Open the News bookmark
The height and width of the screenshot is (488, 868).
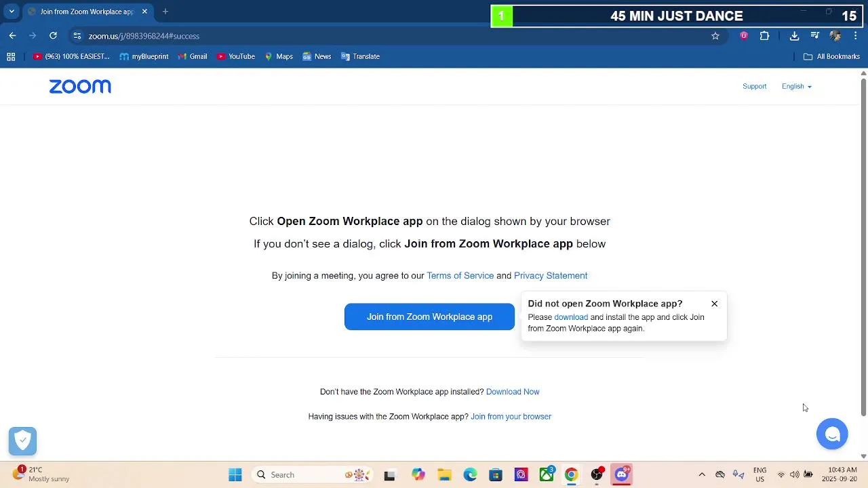pos(317,57)
